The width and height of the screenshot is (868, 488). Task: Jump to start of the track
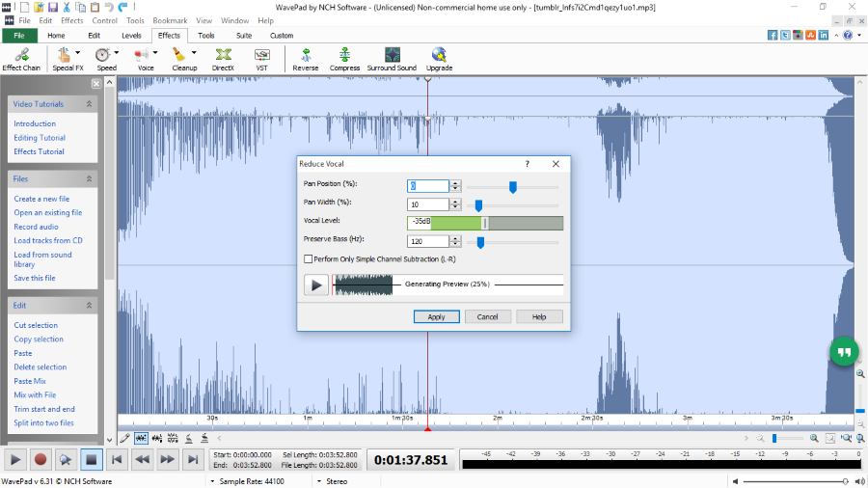[x=117, y=459]
